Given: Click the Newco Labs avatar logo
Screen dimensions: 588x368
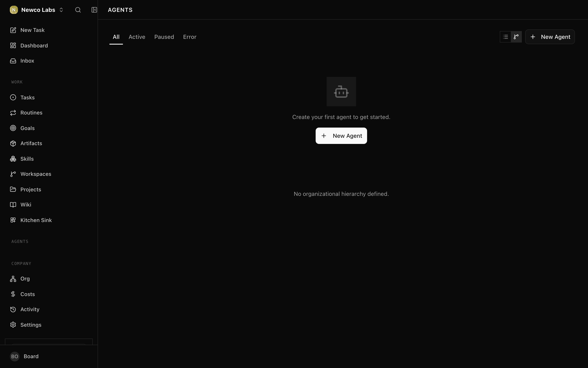Looking at the screenshot, I should (x=14, y=10).
